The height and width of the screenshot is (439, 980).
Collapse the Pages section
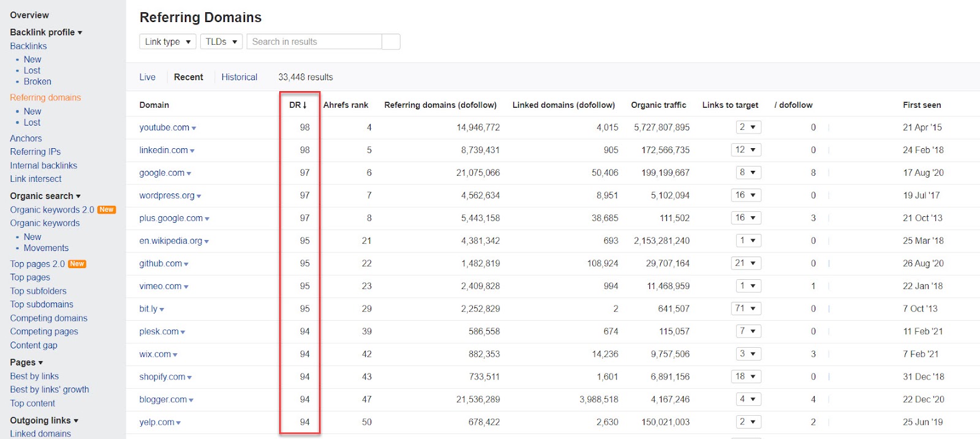26,362
